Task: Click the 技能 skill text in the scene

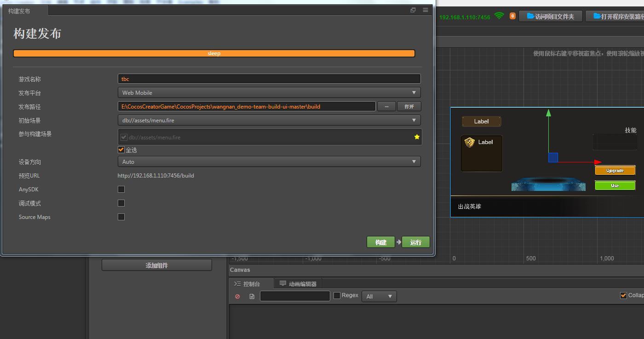Action: click(x=631, y=130)
